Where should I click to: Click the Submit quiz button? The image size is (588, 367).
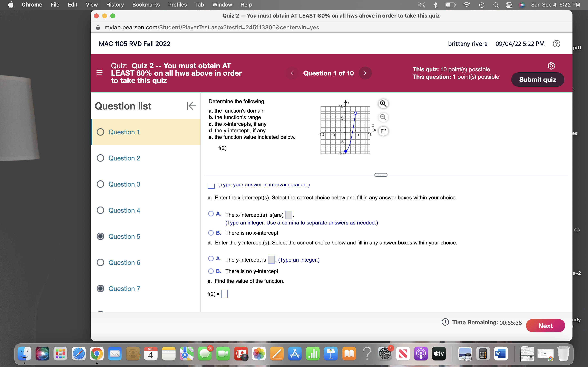537,80
